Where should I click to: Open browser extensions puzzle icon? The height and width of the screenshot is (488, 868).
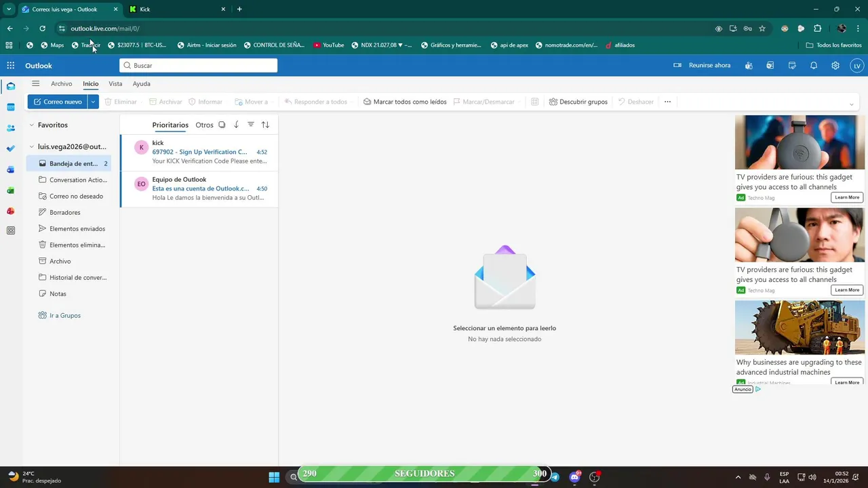tap(817, 28)
